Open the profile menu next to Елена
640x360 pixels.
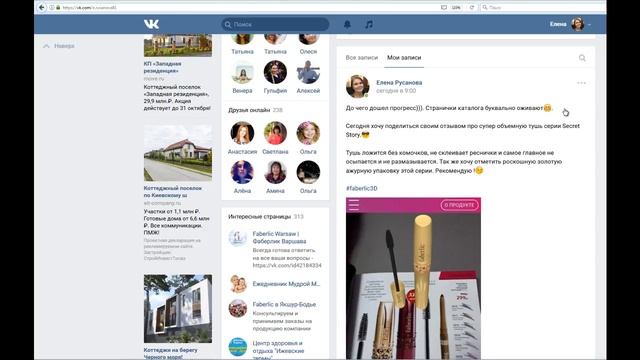pyautogui.click(x=589, y=24)
